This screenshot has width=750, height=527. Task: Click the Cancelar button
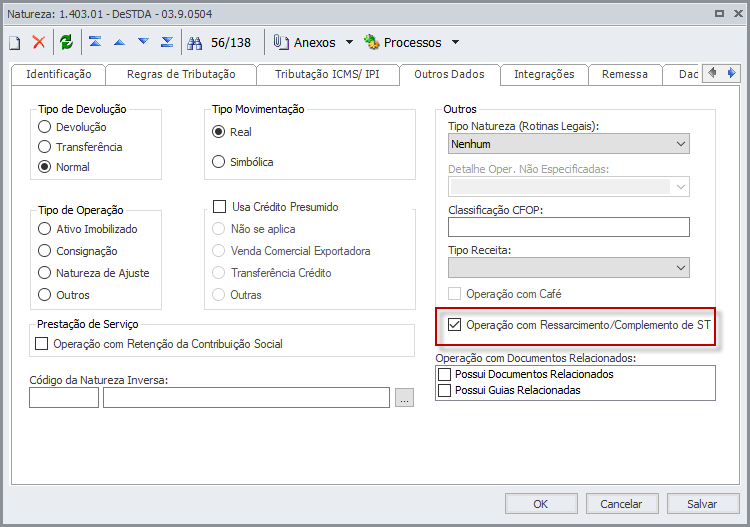(621, 504)
